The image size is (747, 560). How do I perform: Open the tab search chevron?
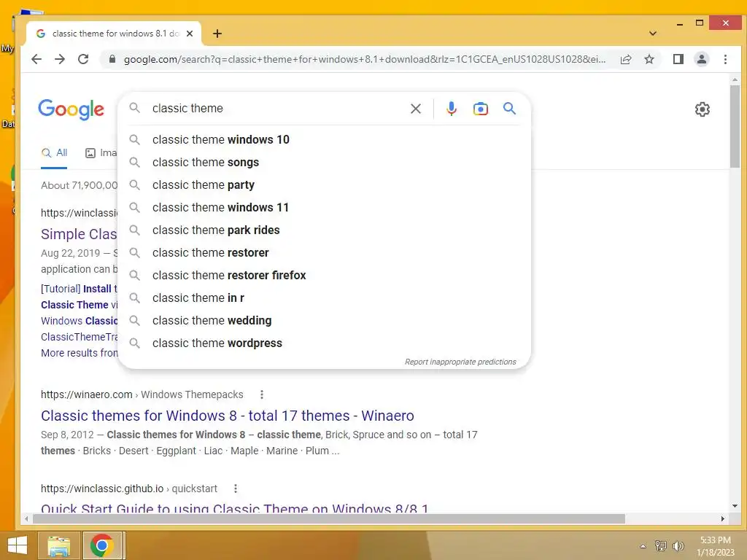coord(653,34)
